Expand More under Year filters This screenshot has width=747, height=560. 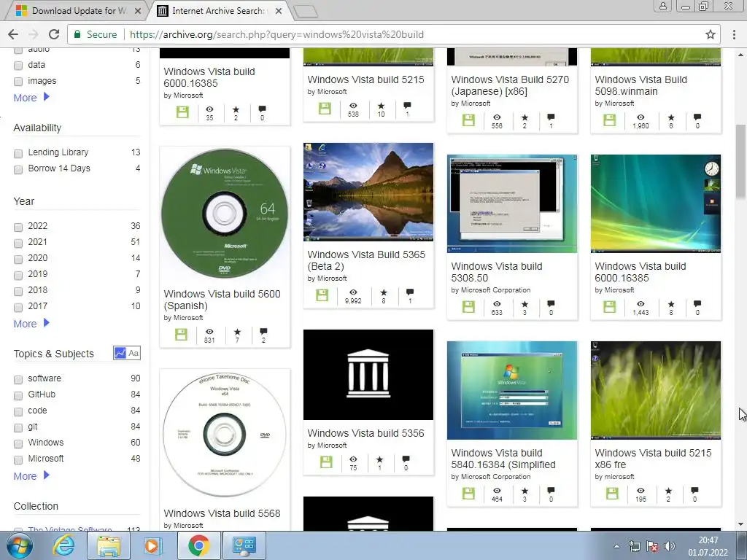pos(31,324)
